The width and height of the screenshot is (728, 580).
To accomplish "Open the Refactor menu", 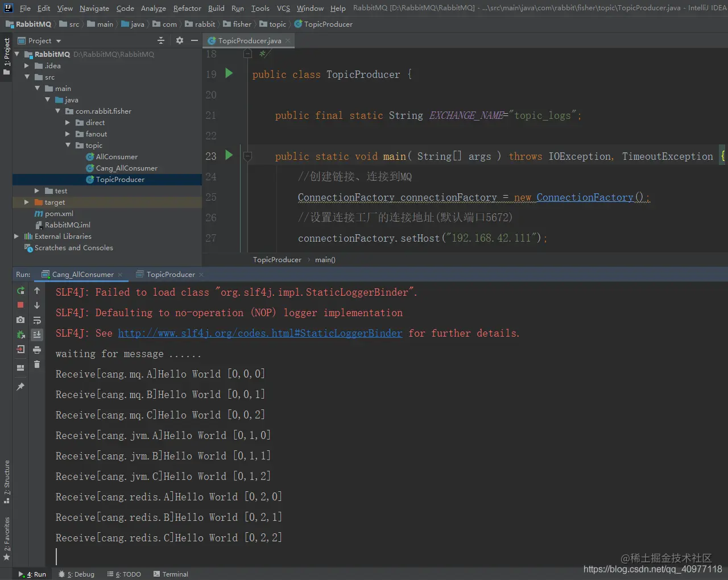I will coord(187,8).
